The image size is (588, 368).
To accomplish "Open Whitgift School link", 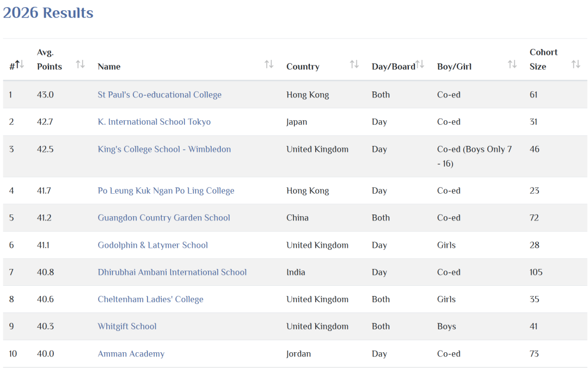I will 127,327.
